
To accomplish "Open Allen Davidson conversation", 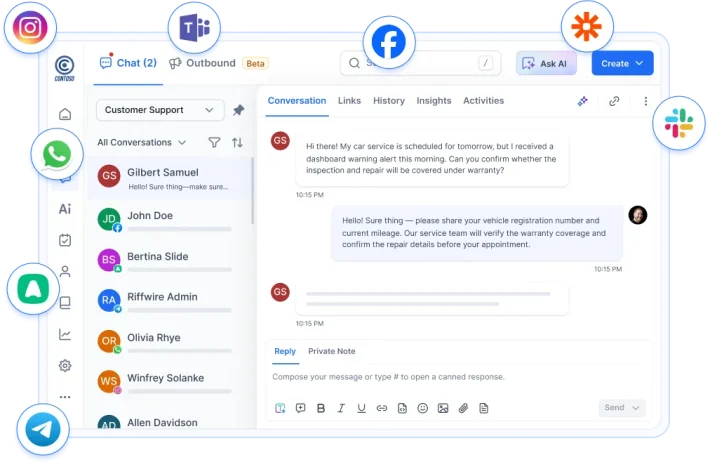I will pos(169,421).
